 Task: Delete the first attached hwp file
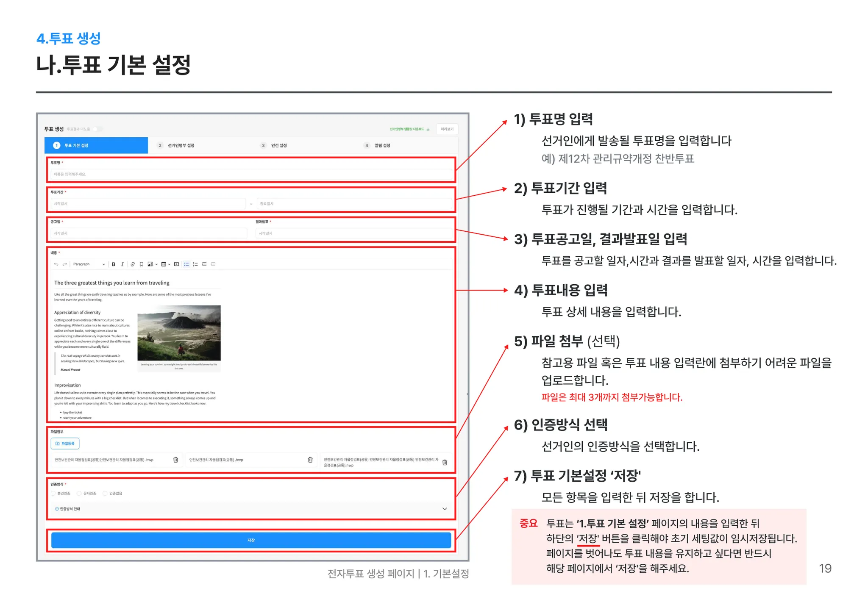coord(176,460)
